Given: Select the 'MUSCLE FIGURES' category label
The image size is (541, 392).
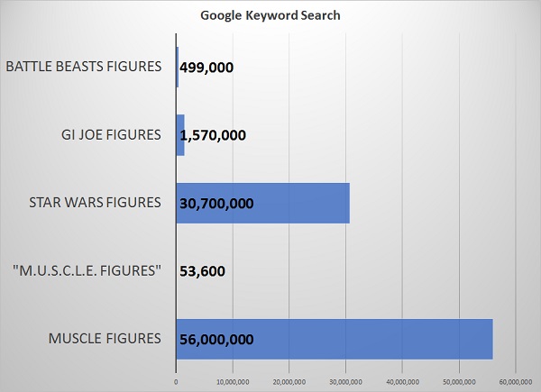Looking at the screenshot, I should (105, 338).
